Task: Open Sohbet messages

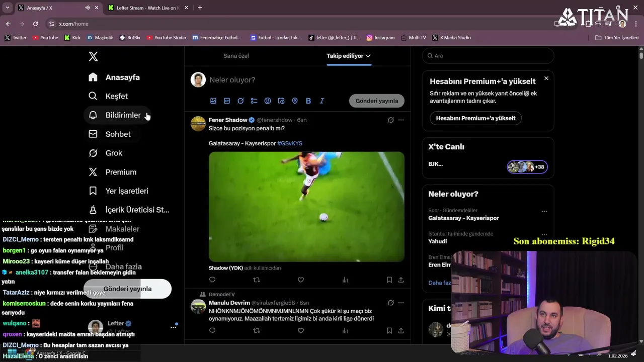Action: 110,134
